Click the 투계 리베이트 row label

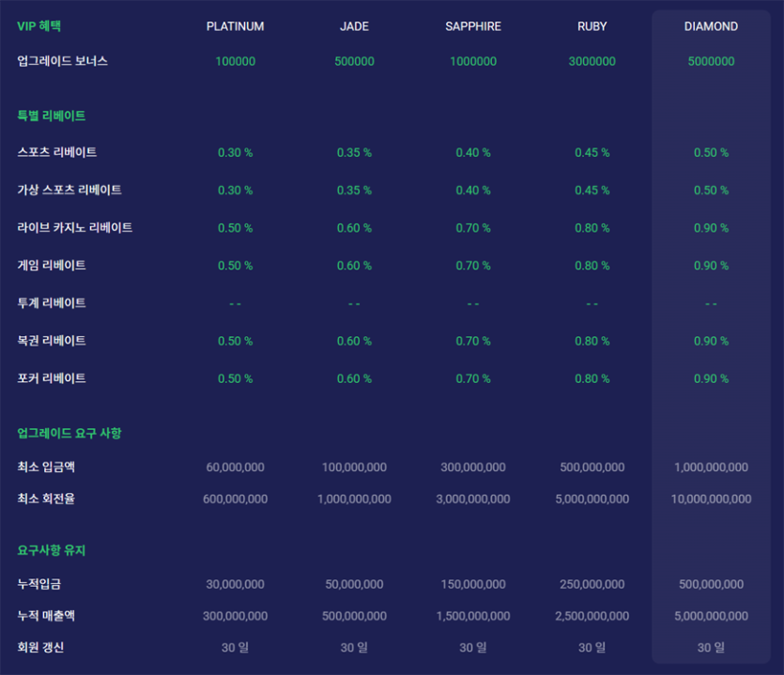52,303
